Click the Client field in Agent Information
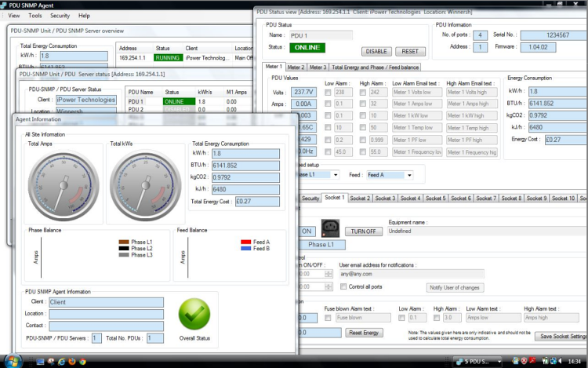Image resolution: width=588 pixels, height=368 pixels. (106, 302)
